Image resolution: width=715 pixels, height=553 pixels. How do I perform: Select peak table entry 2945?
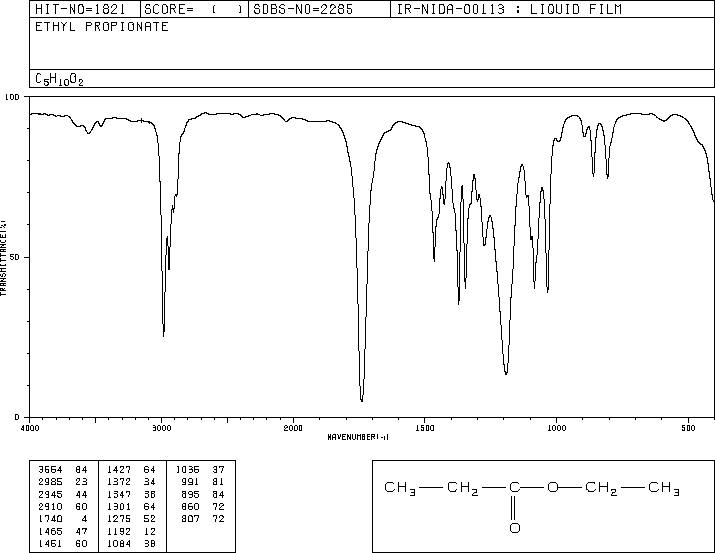[50, 494]
